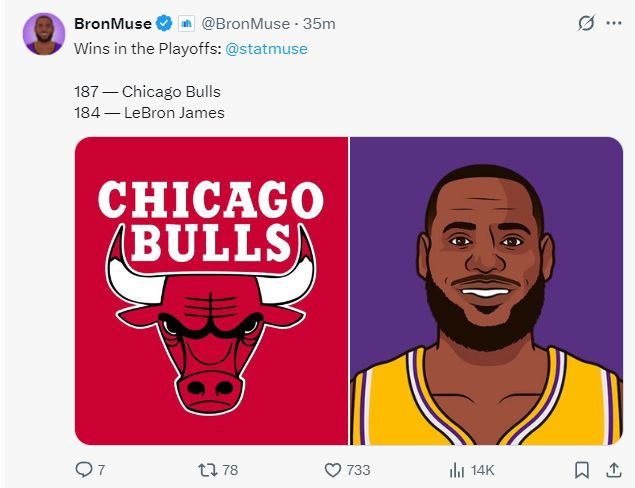Enlarge the LeBron James illustration

point(487,291)
